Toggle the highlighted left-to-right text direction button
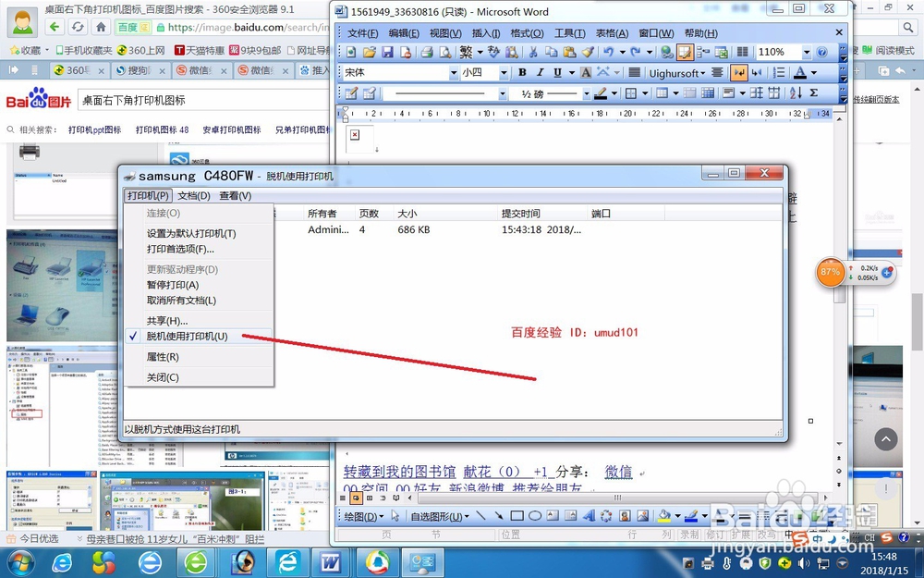 tap(738, 72)
